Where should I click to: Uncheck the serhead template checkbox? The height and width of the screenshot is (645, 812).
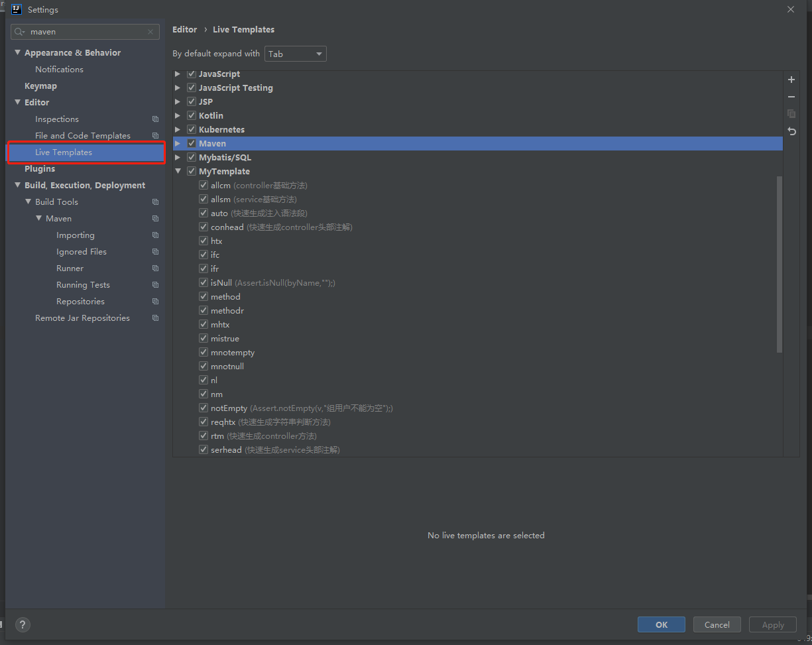[x=203, y=449]
